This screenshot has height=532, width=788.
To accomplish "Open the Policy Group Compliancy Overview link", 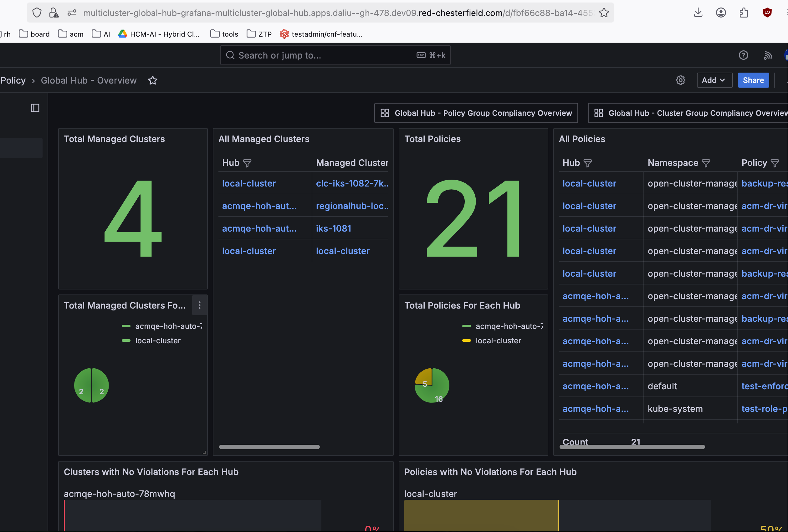I will pyautogui.click(x=476, y=113).
